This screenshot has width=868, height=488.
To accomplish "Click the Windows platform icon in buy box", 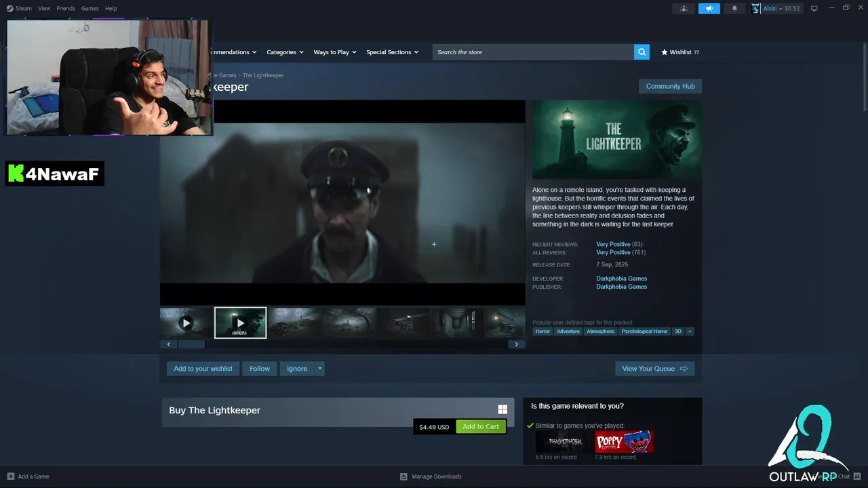I will tap(502, 409).
